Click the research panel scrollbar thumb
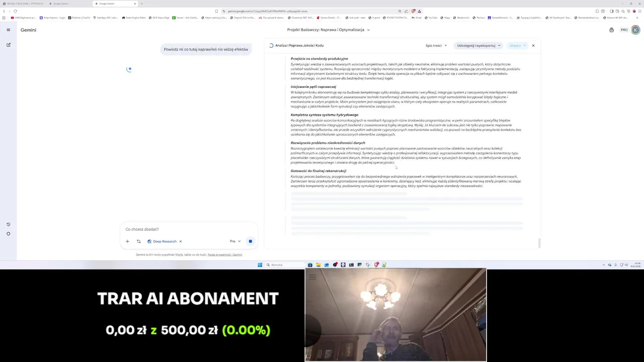The width and height of the screenshot is (644, 362). tap(539, 243)
